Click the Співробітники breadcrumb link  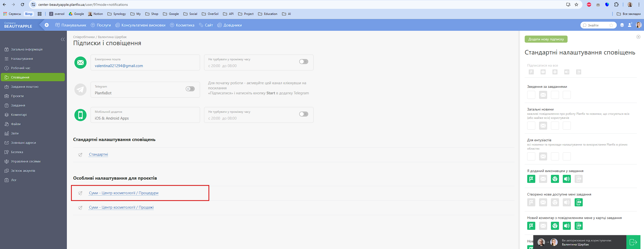coord(84,37)
